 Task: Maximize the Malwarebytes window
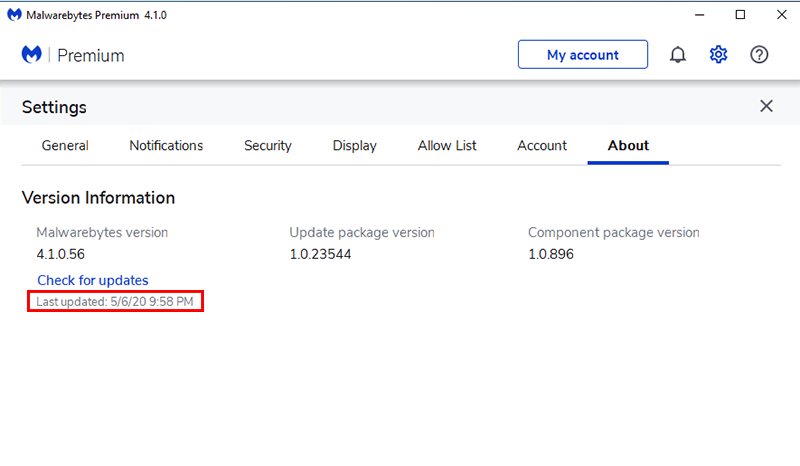[x=740, y=15]
